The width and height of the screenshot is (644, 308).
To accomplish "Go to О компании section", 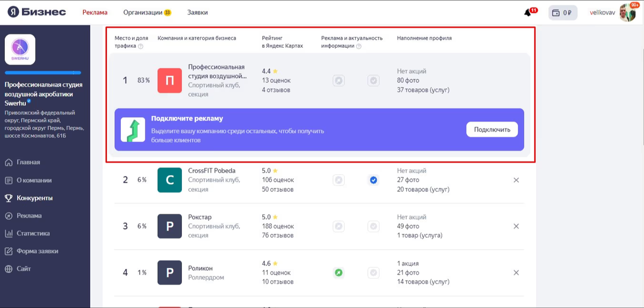I will (34, 180).
